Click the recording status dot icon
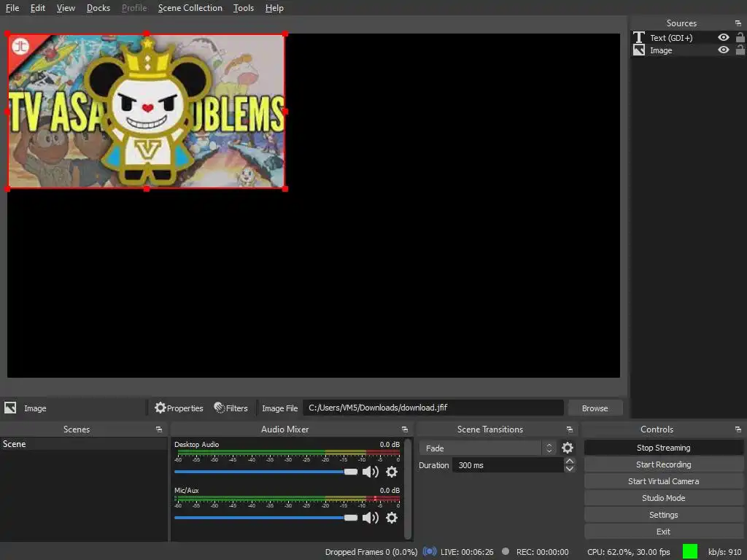The image size is (747, 560). coord(506,551)
